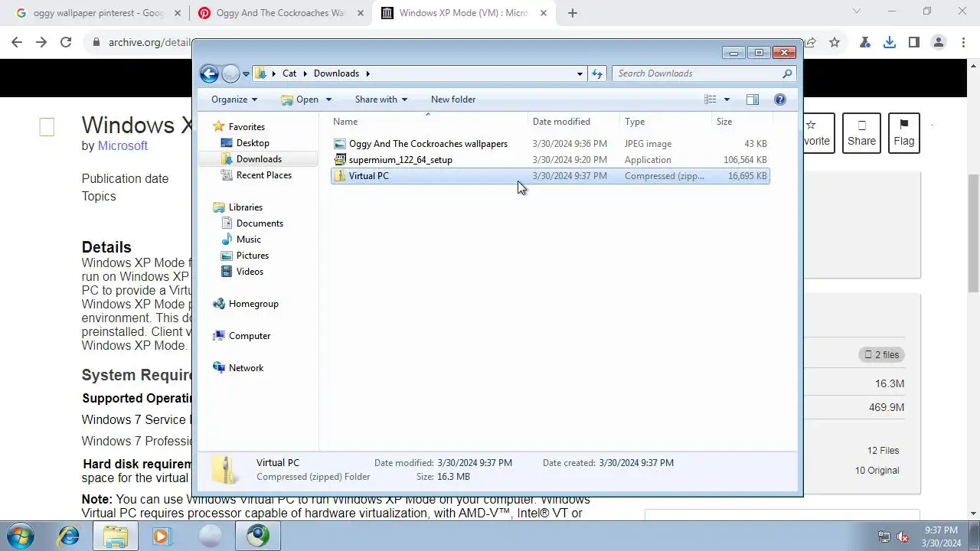
Task: Open Internet Explorer from taskbar
Action: 68,536
